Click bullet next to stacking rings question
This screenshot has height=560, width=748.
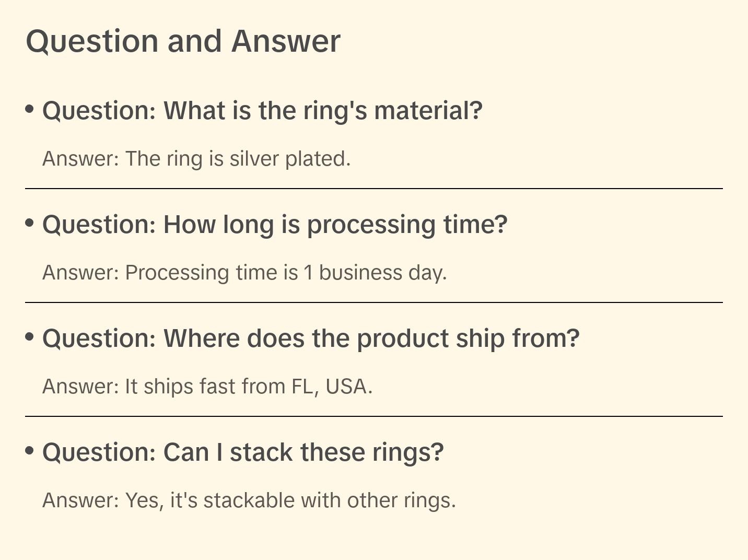(x=30, y=451)
